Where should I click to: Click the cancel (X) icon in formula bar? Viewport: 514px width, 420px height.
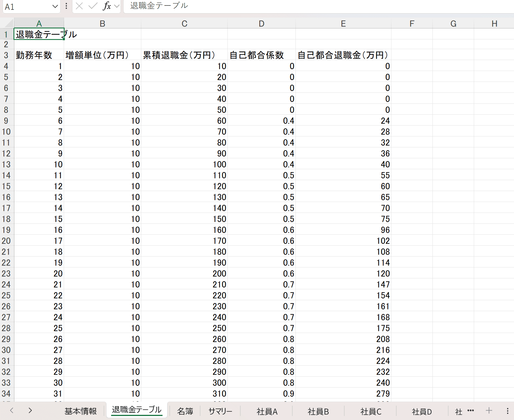(79, 6)
